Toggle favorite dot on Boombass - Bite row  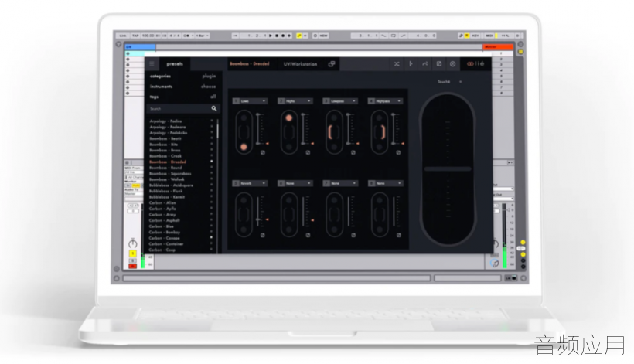(x=211, y=145)
